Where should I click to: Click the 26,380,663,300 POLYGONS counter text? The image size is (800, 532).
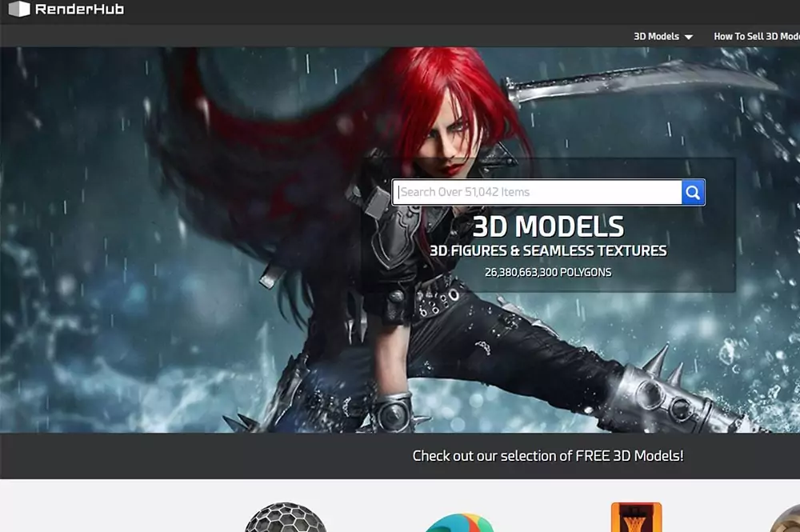click(x=548, y=272)
